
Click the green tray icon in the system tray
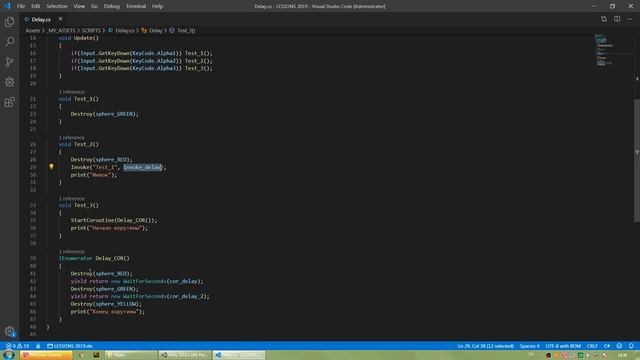[x=580, y=356]
